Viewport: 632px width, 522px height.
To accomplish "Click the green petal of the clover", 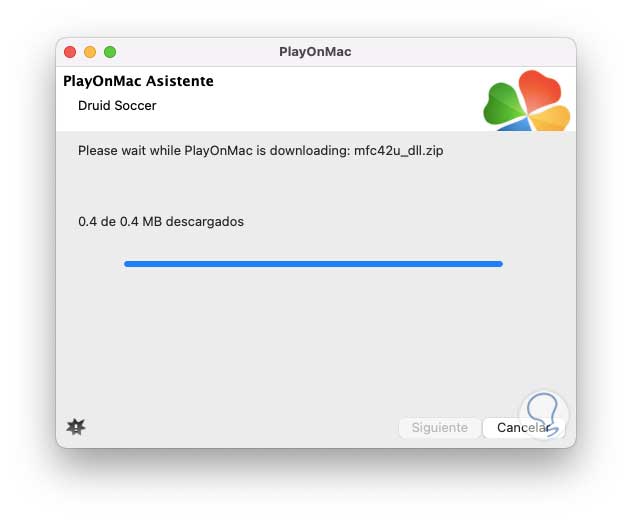I will [x=504, y=104].
